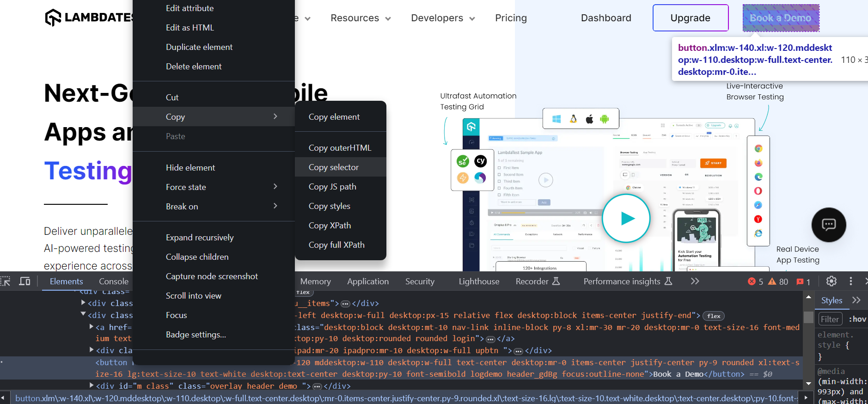Open the Copy submenu arrow
Viewport: 868px width, 404px height.
point(275,116)
